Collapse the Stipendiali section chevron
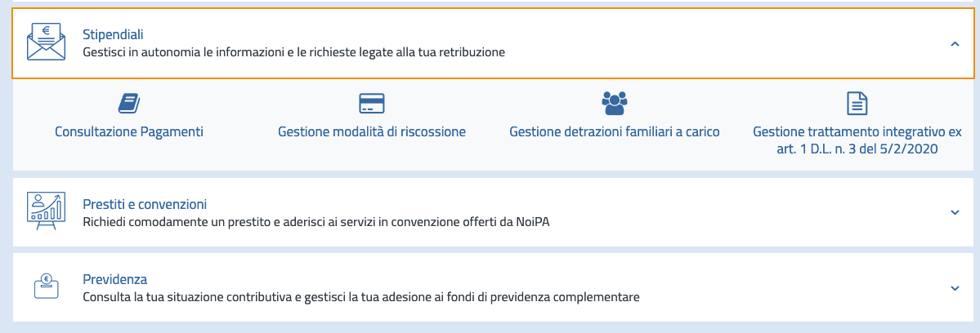This screenshot has height=333, width=980. pyautogui.click(x=955, y=44)
